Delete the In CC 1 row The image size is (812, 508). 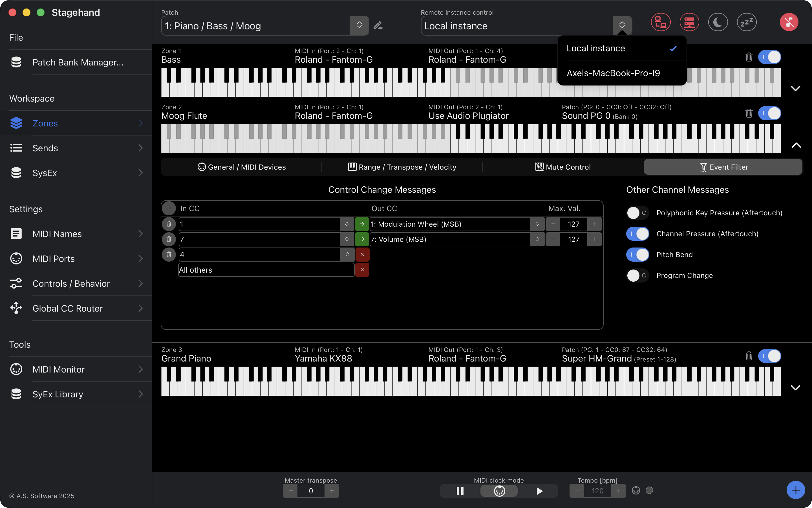169,224
